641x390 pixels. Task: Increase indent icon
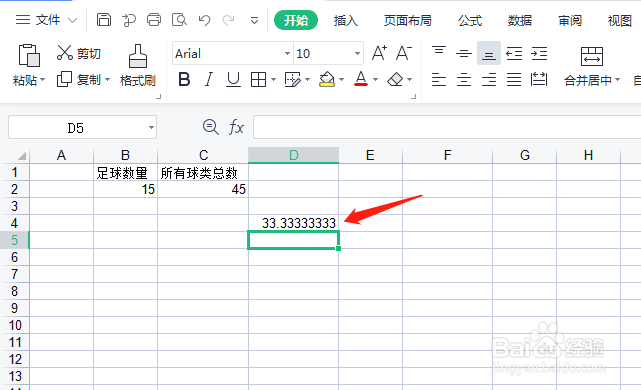point(539,53)
